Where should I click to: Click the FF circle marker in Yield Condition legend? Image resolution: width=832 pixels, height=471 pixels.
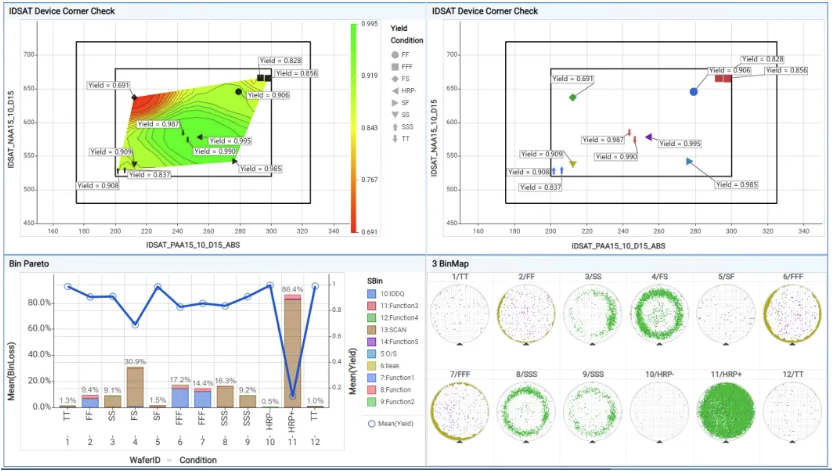[x=395, y=53]
